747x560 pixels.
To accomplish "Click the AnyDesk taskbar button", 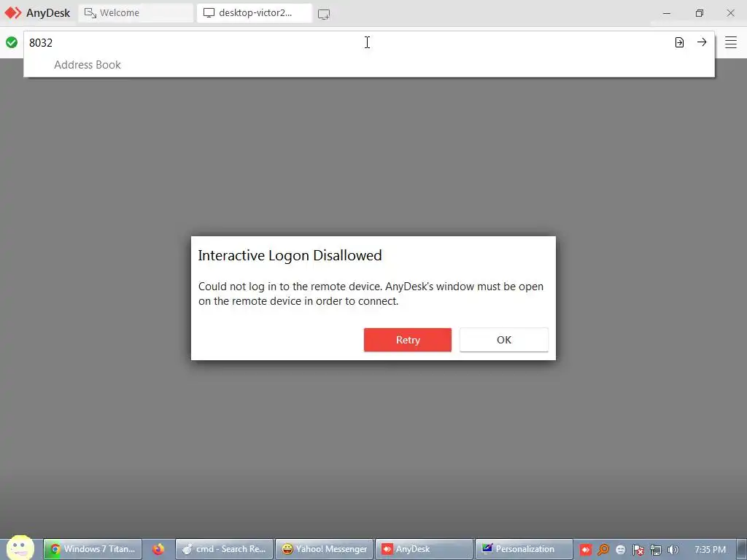I will tap(425, 549).
